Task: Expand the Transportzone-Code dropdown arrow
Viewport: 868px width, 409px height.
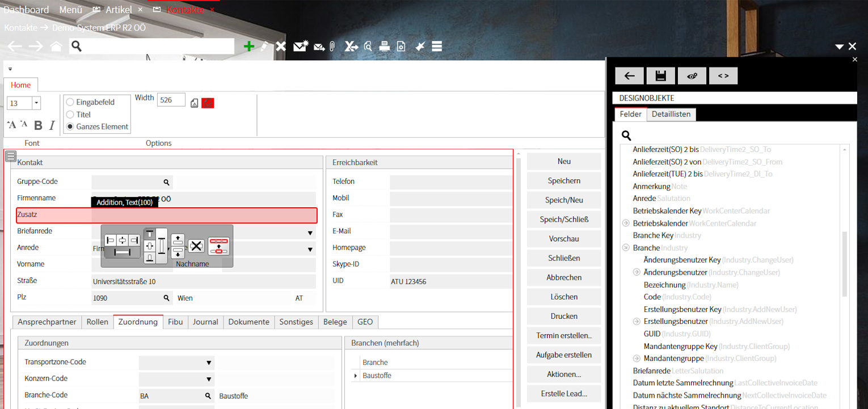Action: 208,362
